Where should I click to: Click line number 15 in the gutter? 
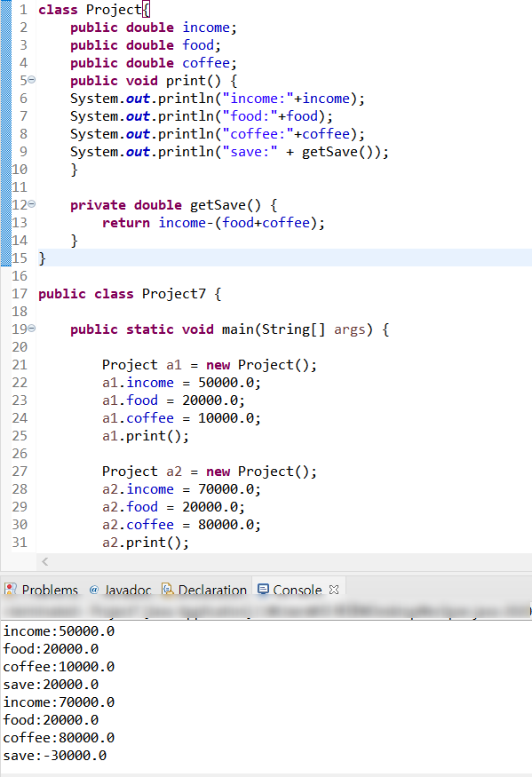click(x=20, y=258)
